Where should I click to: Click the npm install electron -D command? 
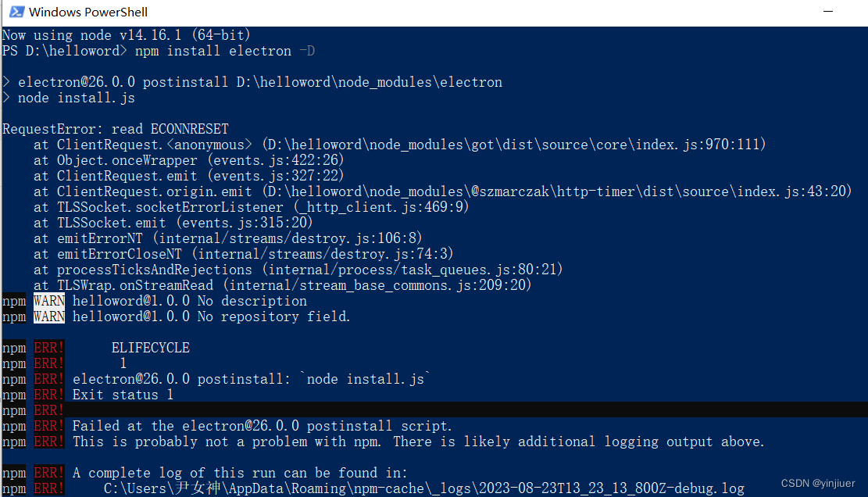(227, 51)
